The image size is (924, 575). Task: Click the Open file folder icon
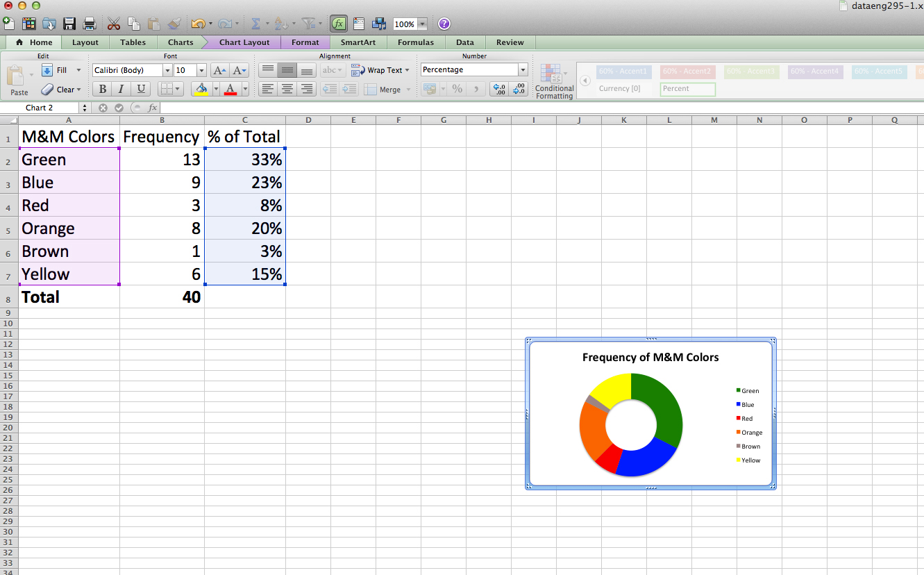click(x=49, y=24)
